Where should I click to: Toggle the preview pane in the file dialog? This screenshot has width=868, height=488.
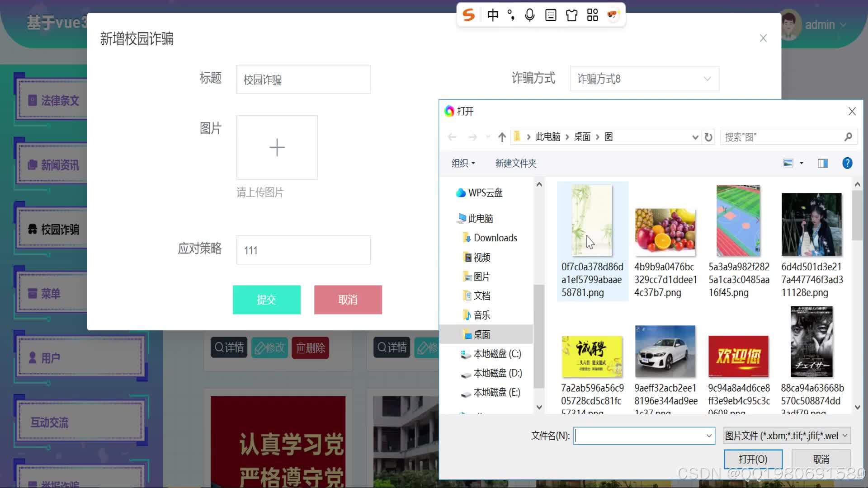tap(823, 163)
